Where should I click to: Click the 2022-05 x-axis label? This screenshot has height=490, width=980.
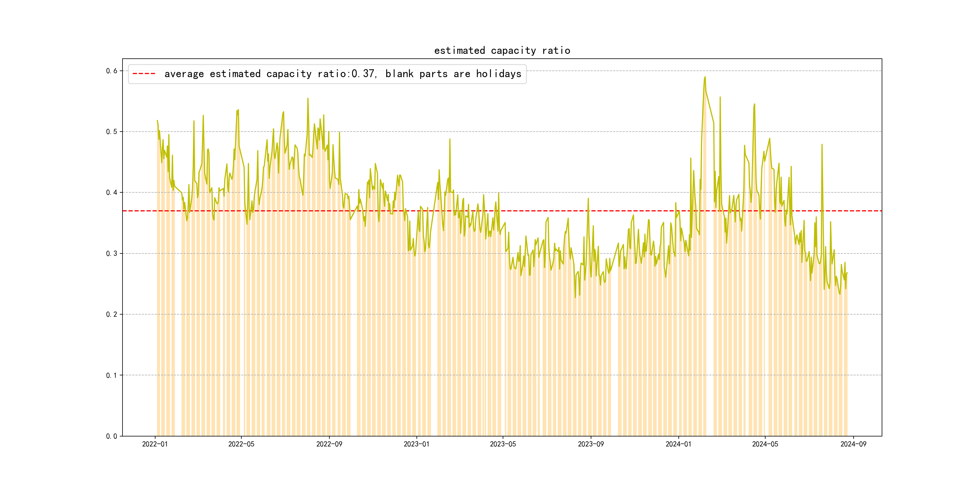[241, 444]
